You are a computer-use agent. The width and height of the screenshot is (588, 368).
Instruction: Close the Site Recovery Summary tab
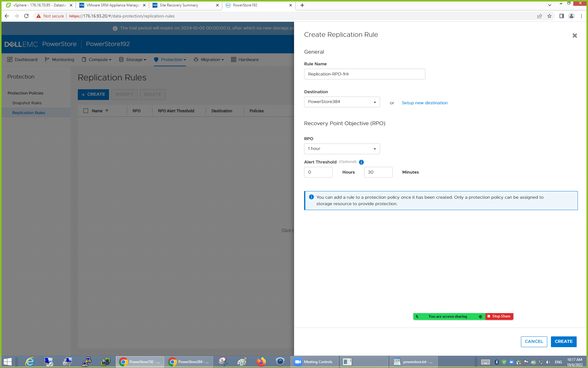pyautogui.click(x=217, y=5)
